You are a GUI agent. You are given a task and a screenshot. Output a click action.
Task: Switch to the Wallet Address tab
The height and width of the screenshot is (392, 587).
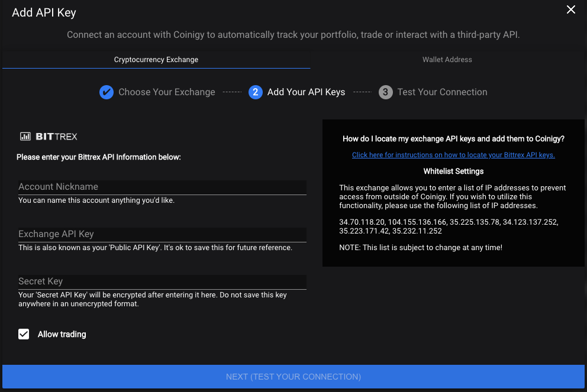click(x=447, y=60)
